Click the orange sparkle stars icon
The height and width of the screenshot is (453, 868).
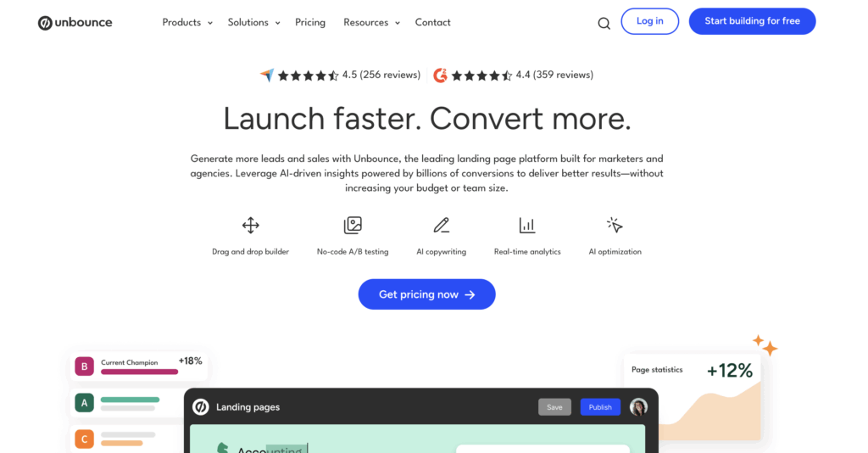[765, 344]
